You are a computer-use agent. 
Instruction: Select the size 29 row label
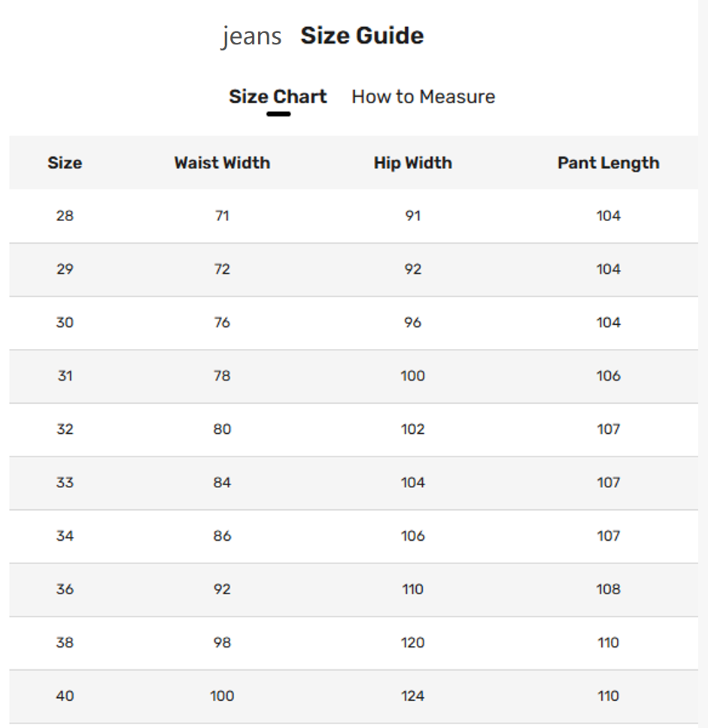coord(65,269)
